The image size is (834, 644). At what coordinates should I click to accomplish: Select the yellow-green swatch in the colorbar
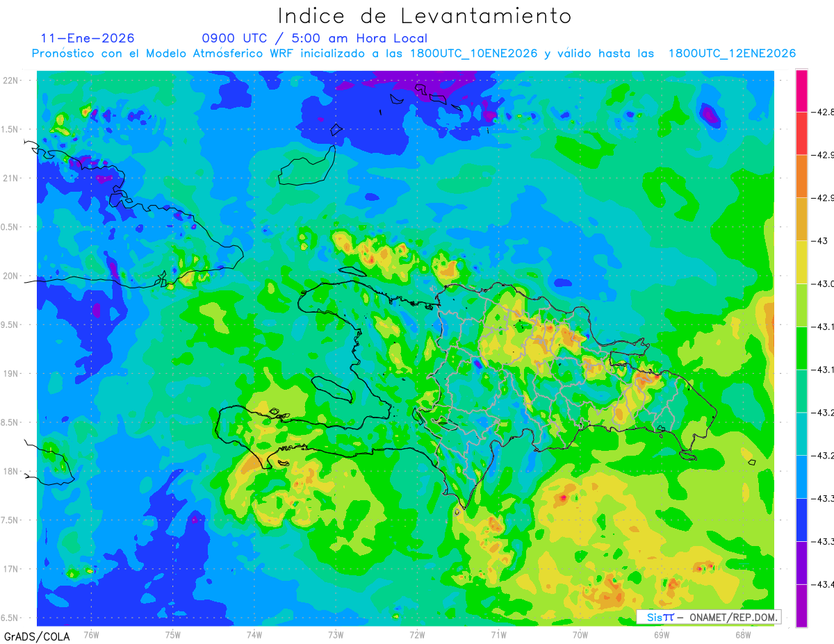(x=801, y=305)
